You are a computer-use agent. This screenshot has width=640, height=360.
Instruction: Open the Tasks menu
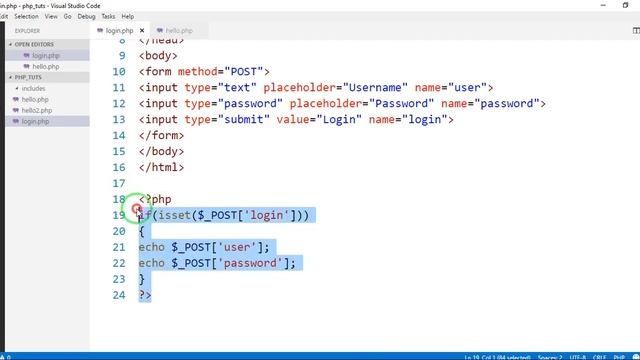(108, 16)
